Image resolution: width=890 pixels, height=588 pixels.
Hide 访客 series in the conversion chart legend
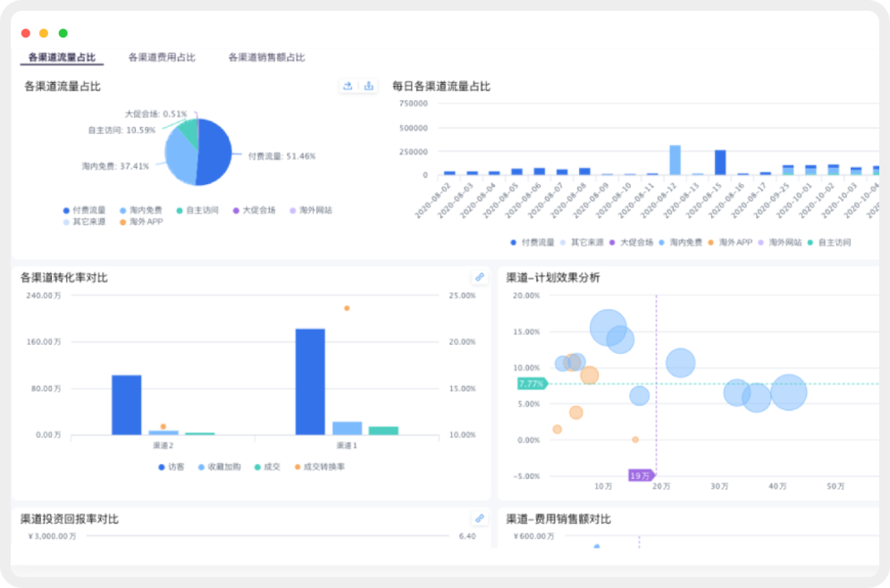point(172,466)
